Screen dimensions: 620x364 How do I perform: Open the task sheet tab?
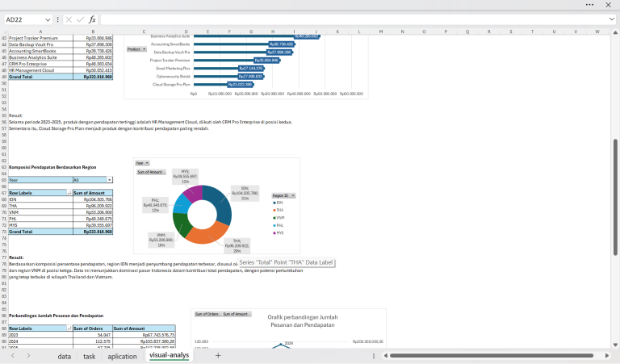coord(89,355)
